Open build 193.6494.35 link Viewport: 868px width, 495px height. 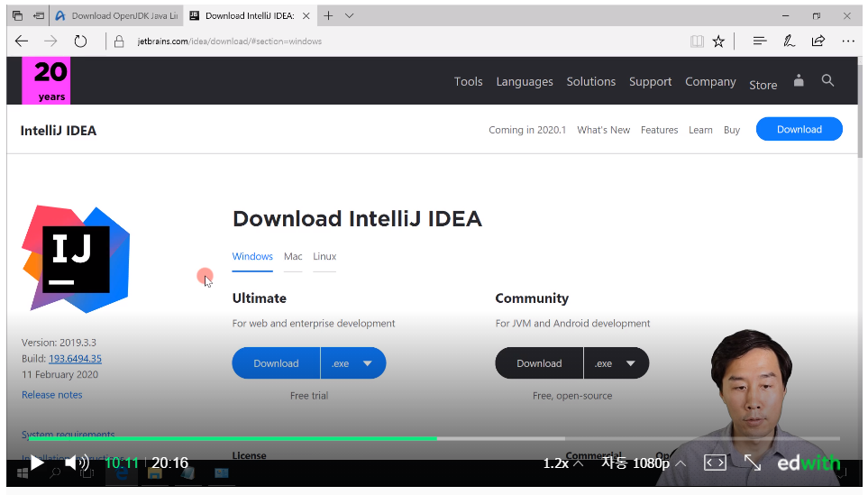tap(76, 359)
